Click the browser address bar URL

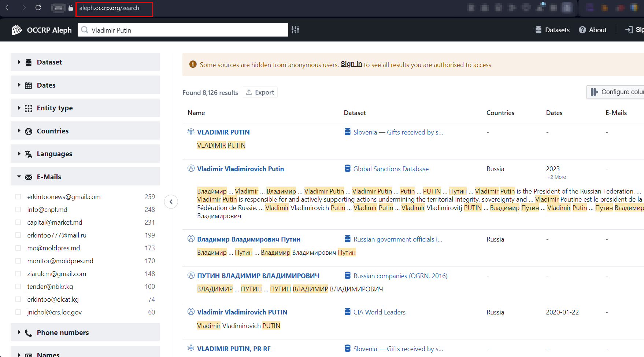point(109,8)
